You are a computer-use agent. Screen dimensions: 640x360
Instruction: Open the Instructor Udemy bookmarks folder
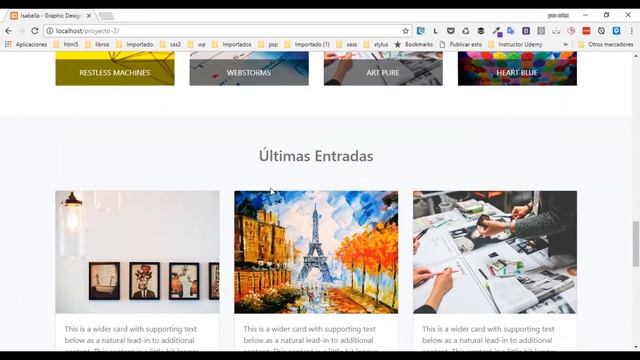(516, 44)
